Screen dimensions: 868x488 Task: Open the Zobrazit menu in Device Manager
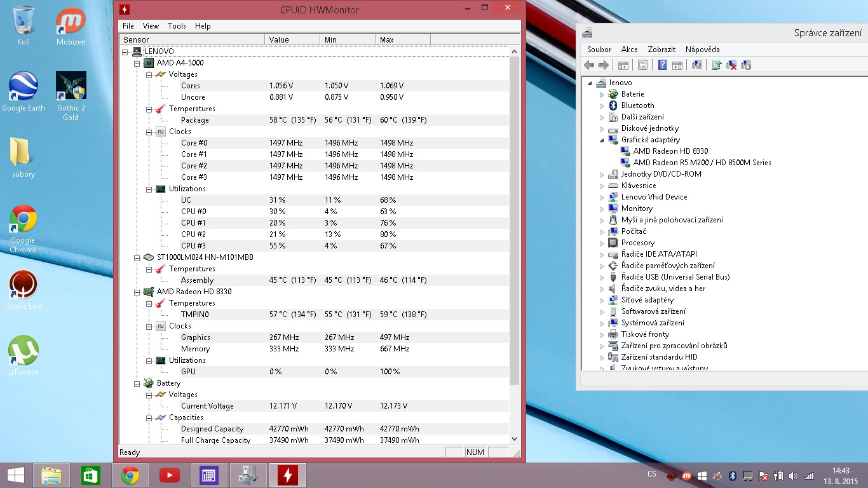(661, 50)
